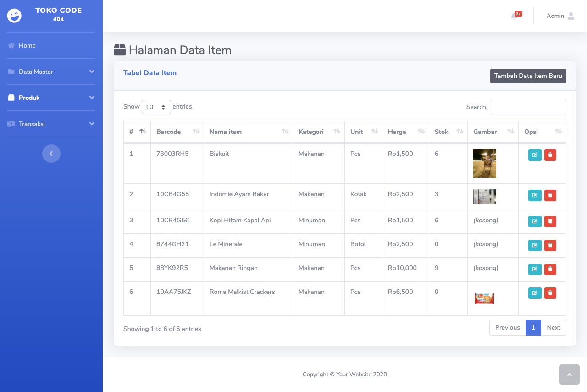Open the Data Master menu item

tap(51, 72)
